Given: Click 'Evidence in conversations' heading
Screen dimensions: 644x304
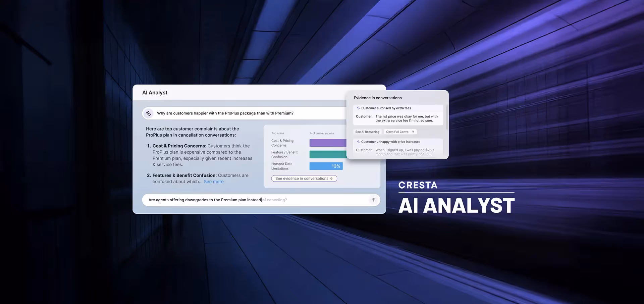Looking at the screenshot, I should tap(378, 98).
